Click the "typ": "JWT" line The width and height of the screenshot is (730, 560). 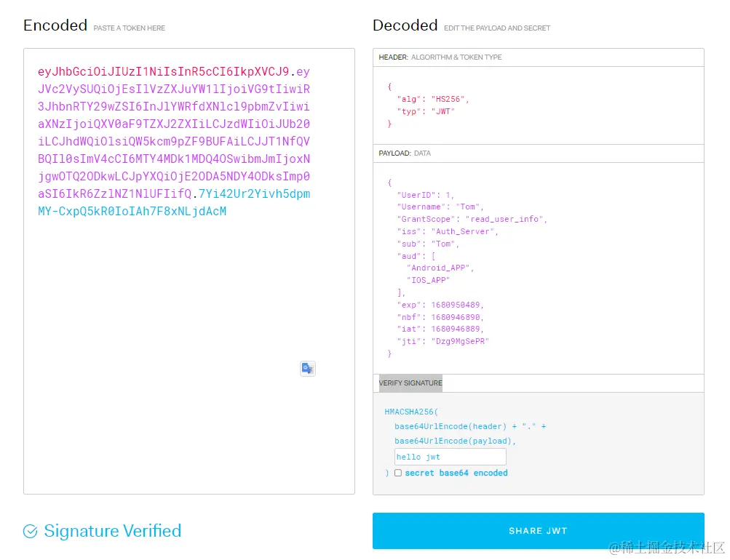pyautogui.click(x=426, y=111)
